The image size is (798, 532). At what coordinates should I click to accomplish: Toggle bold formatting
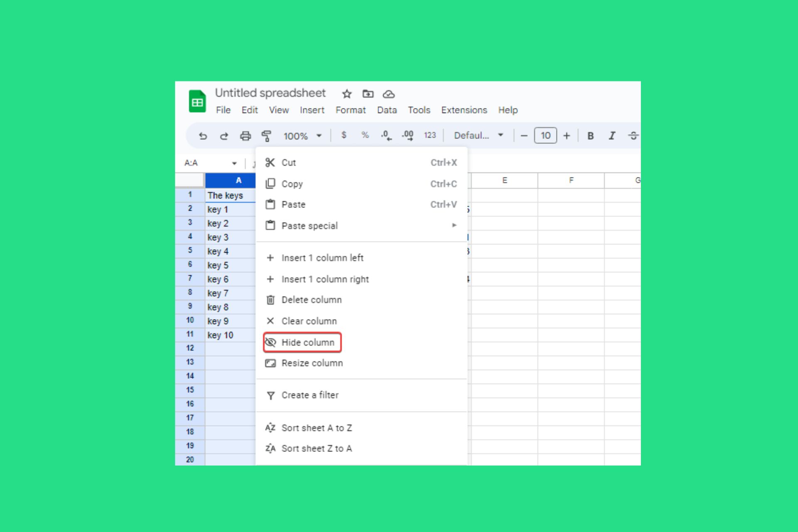click(590, 135)
